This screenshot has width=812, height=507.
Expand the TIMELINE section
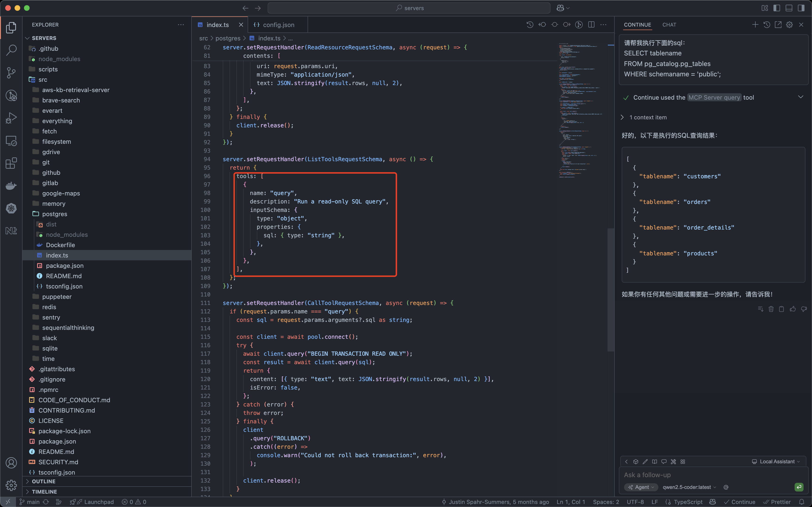click(107, 492)
